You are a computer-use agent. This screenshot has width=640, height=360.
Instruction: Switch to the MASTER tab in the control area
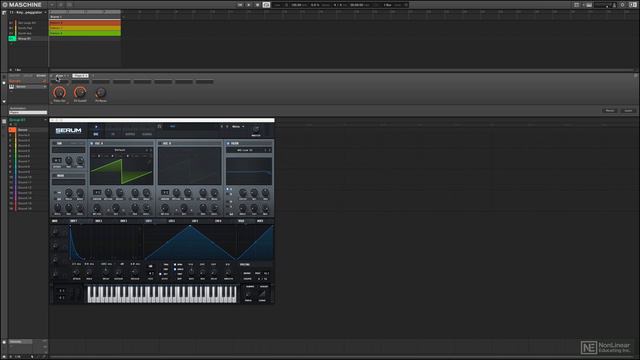pos(14,76)
